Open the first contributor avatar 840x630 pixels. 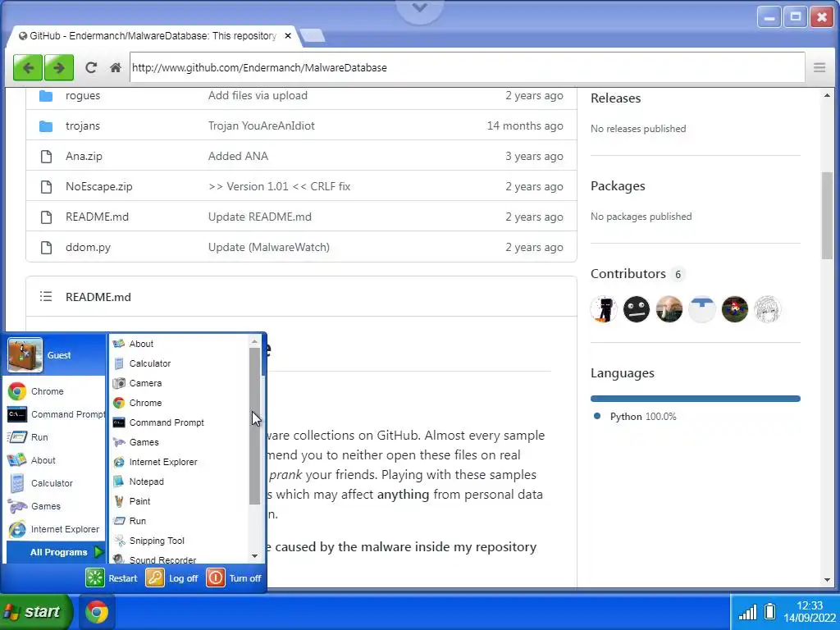click(x=604, y=309)
